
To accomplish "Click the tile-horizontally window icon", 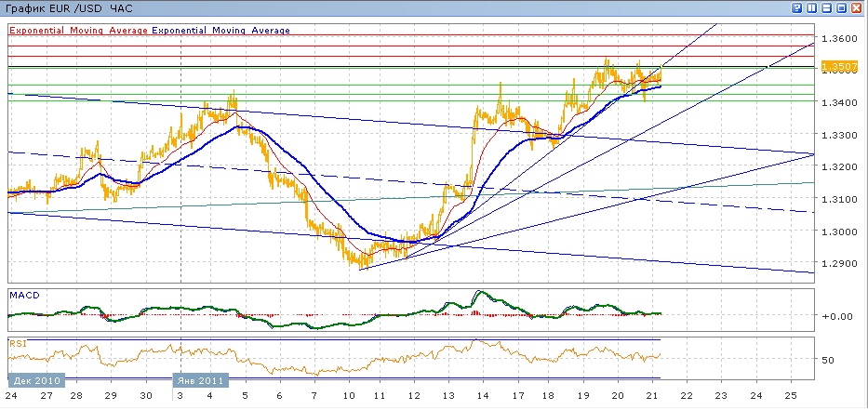I will (x=826, y=7).
